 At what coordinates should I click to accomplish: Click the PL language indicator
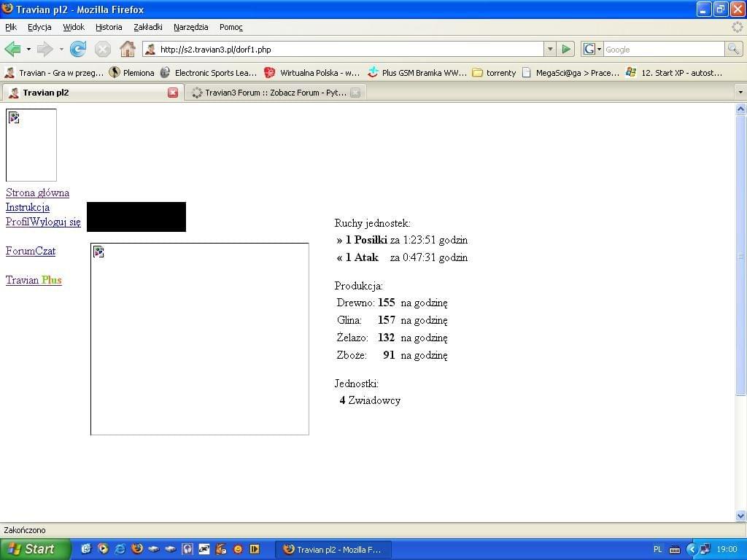click(x=657, y=550)
